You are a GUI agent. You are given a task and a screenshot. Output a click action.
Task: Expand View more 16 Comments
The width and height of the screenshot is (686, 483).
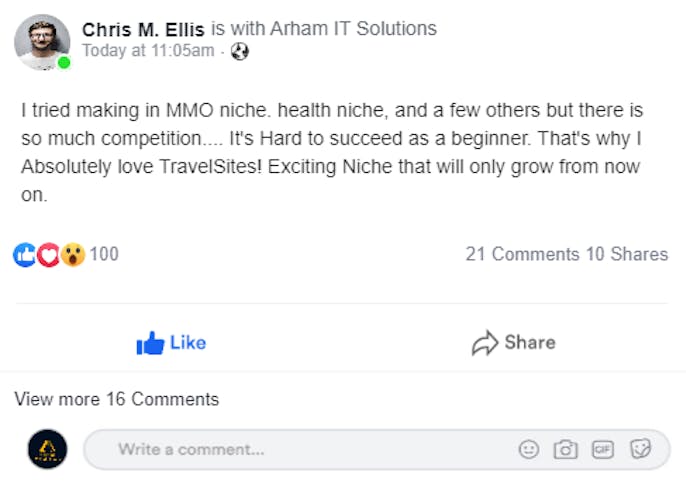[116, 399]
